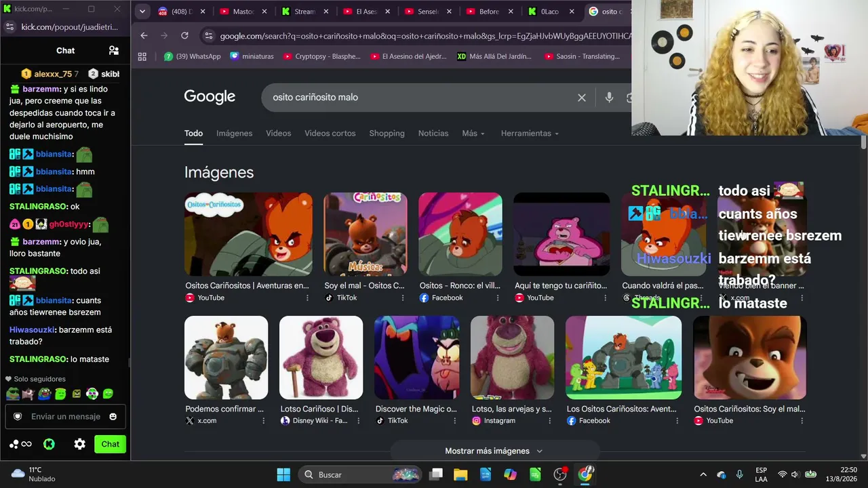Image resolution: width=868 pixels, height=488 pixels.
Task: Switch to the Videos search tab
Action: click(x=279, y=134)
